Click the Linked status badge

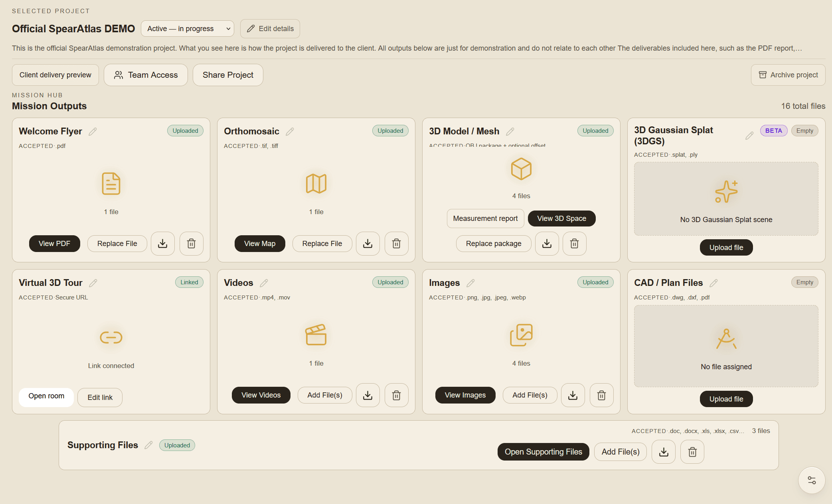coord(189,282)
